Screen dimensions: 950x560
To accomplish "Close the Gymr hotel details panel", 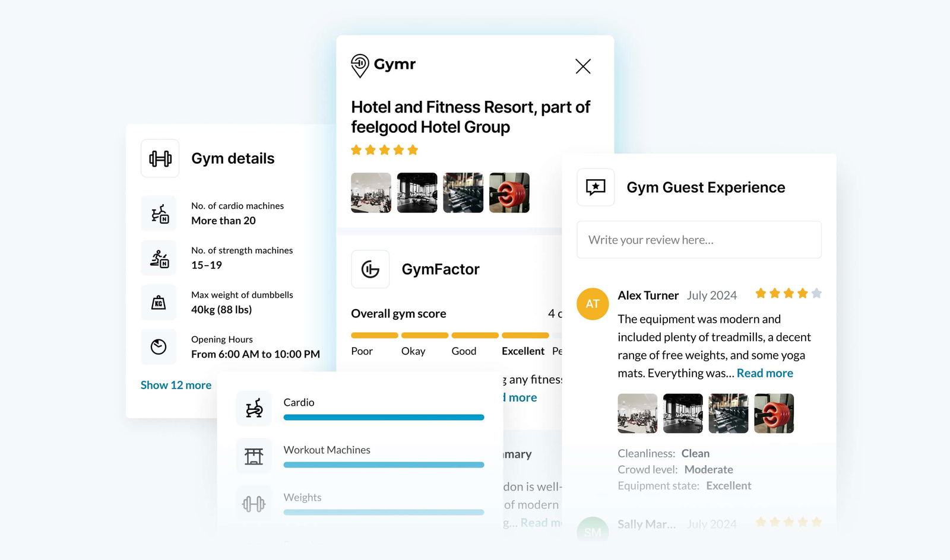I will (583, 66).
